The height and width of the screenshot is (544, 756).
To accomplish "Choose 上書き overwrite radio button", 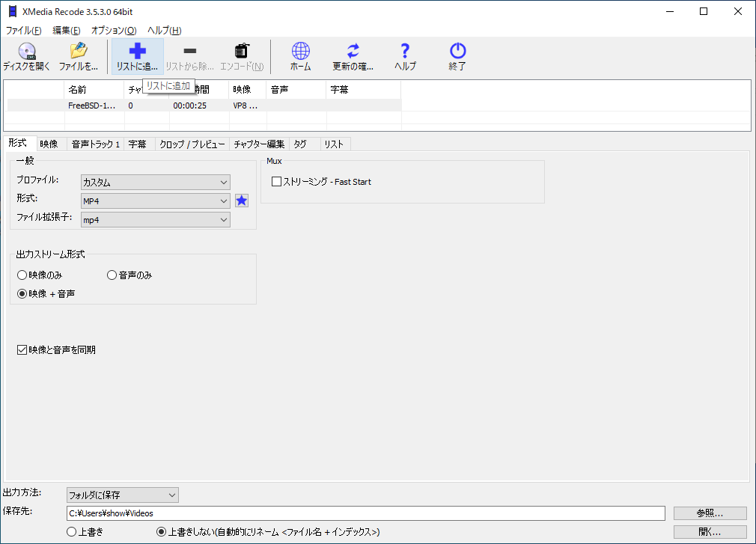I will coord(71,532).
